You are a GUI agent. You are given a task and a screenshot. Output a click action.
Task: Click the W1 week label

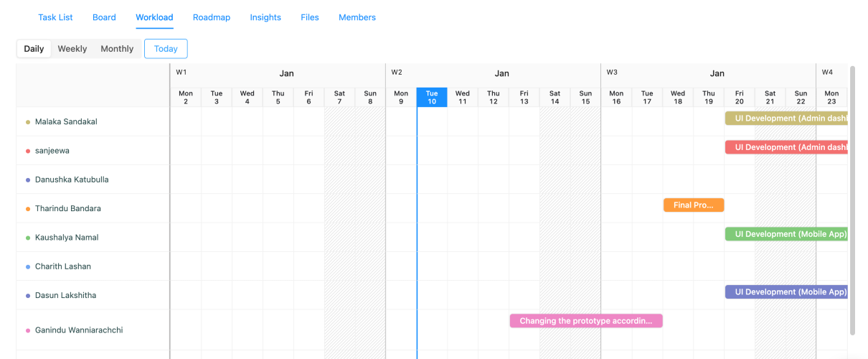coord(181,73)
